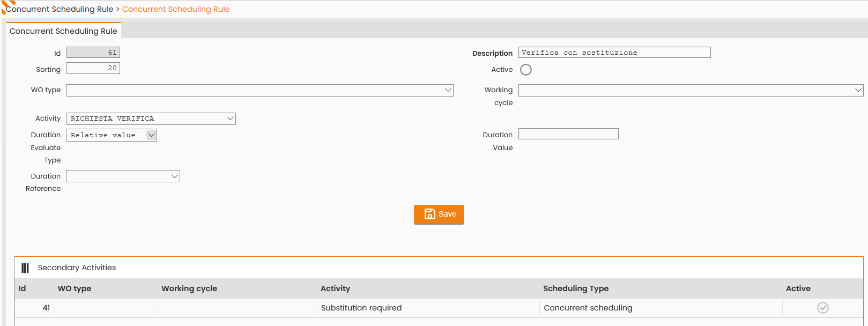Click the active checkmark icon in row 41

[822, 308]
